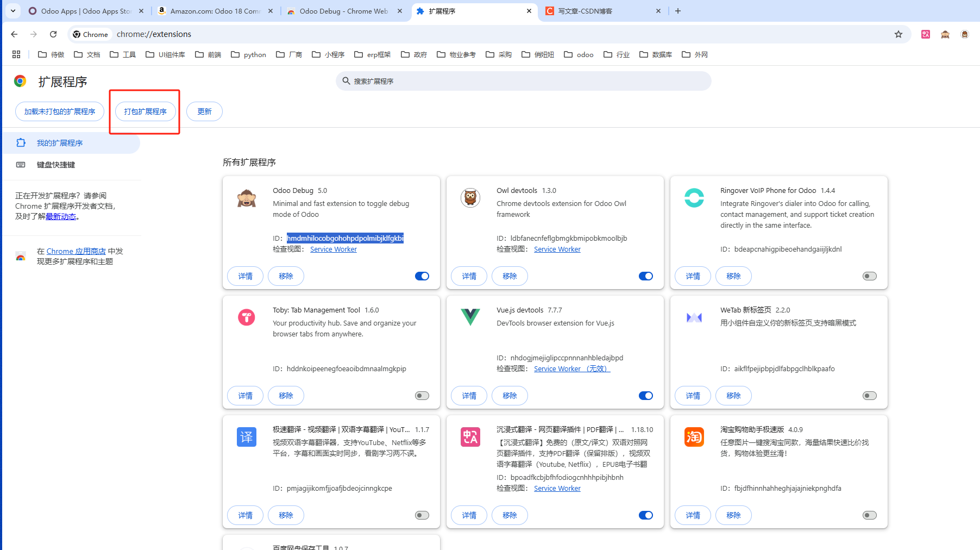Open the Odoo Debug Service Worker link
The height and width of the screenshot is (550, 980).
point(333,249)
